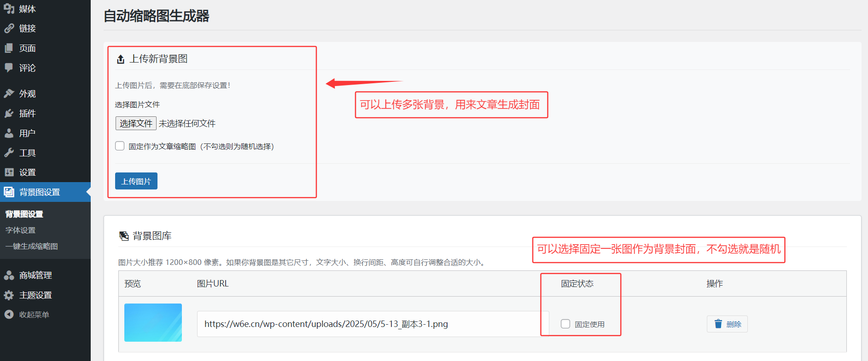Toggle the 固定使用 checkbox in image row
The image size is (868, 361).
tap(565, 324)
